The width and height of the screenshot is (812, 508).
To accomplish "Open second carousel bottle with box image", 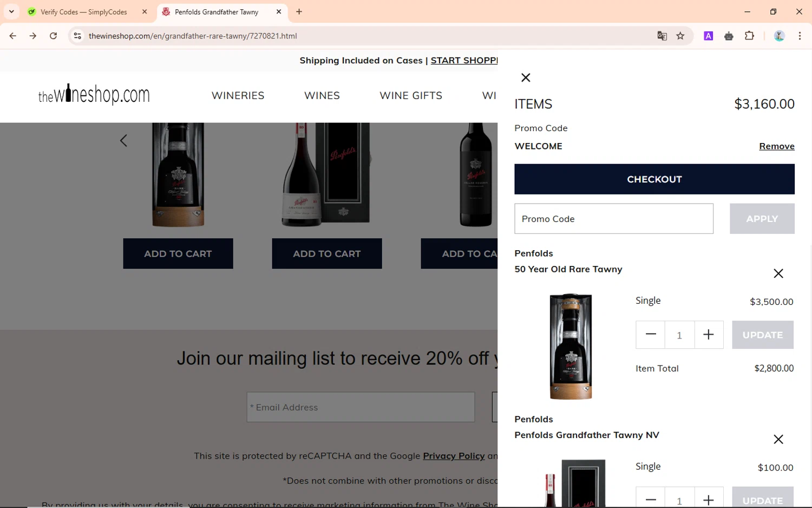I will [x=326, y=174].
